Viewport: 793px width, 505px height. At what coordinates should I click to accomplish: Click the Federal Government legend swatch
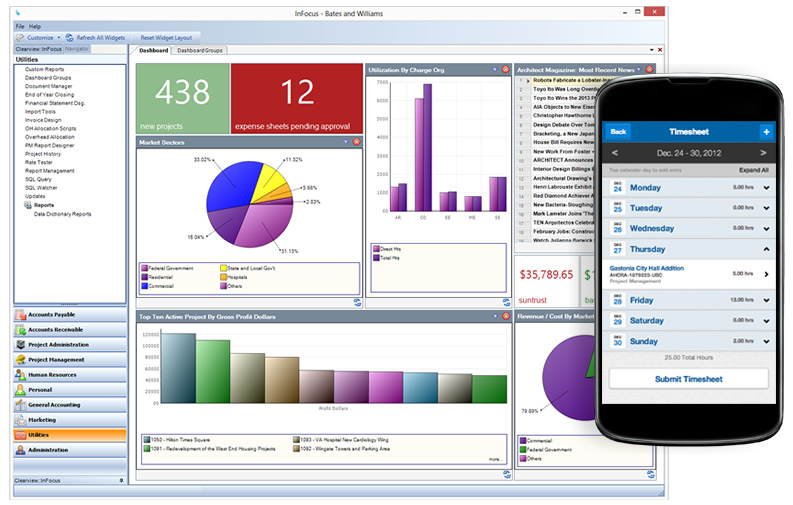click(x=145, y=268)
